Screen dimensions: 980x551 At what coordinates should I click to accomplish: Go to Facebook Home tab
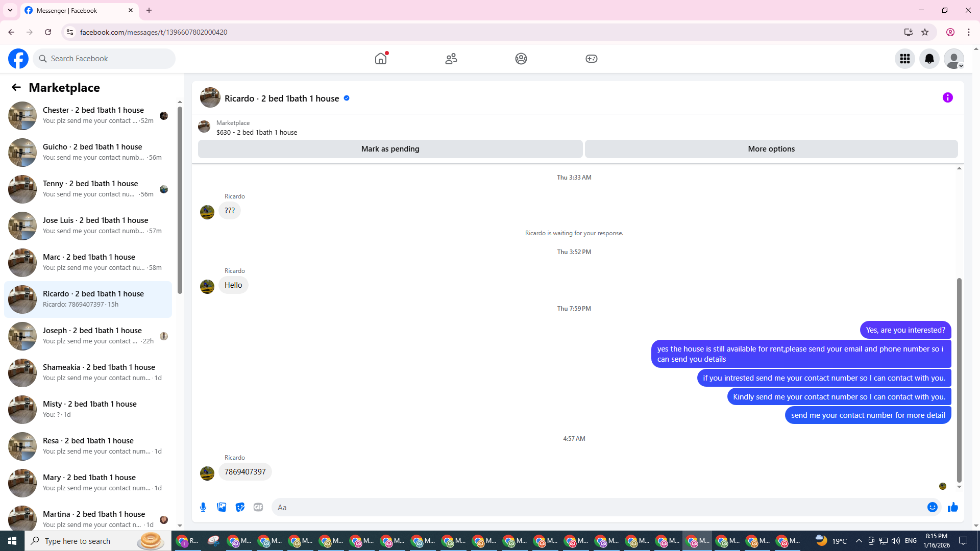coord(381,59)
